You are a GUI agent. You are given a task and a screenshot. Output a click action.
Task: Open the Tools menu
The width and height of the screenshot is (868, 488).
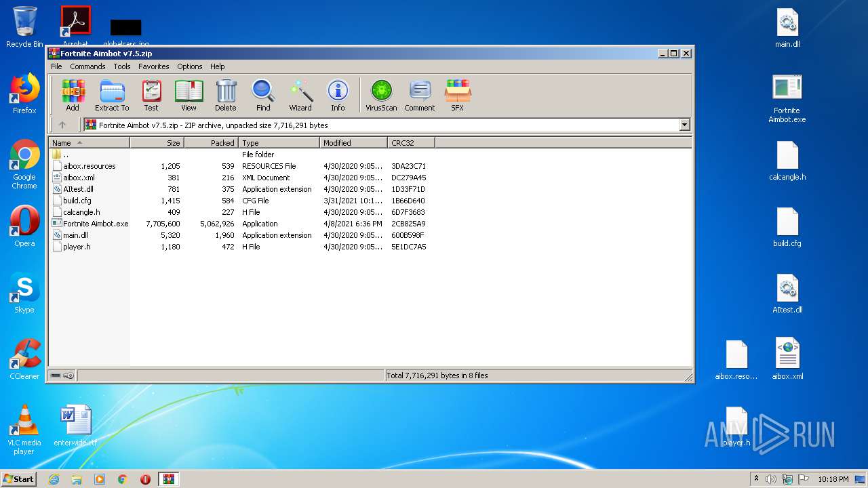[122, 66]
